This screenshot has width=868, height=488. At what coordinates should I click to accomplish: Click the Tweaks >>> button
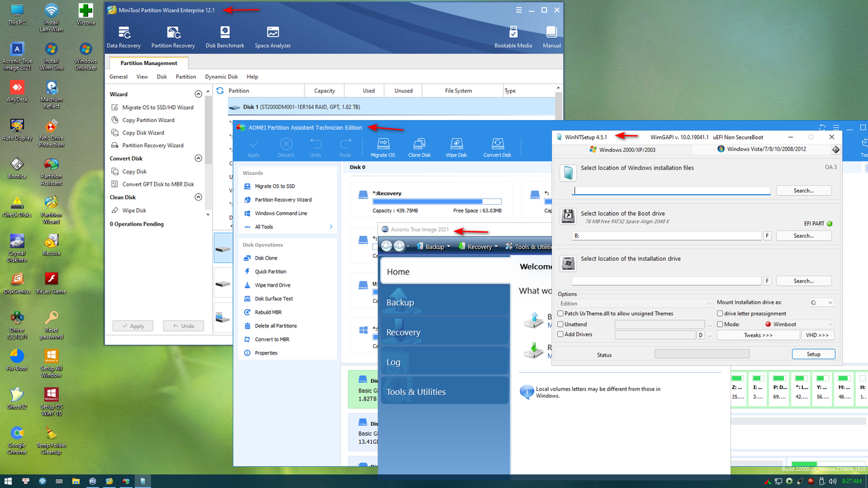(758, 335)
